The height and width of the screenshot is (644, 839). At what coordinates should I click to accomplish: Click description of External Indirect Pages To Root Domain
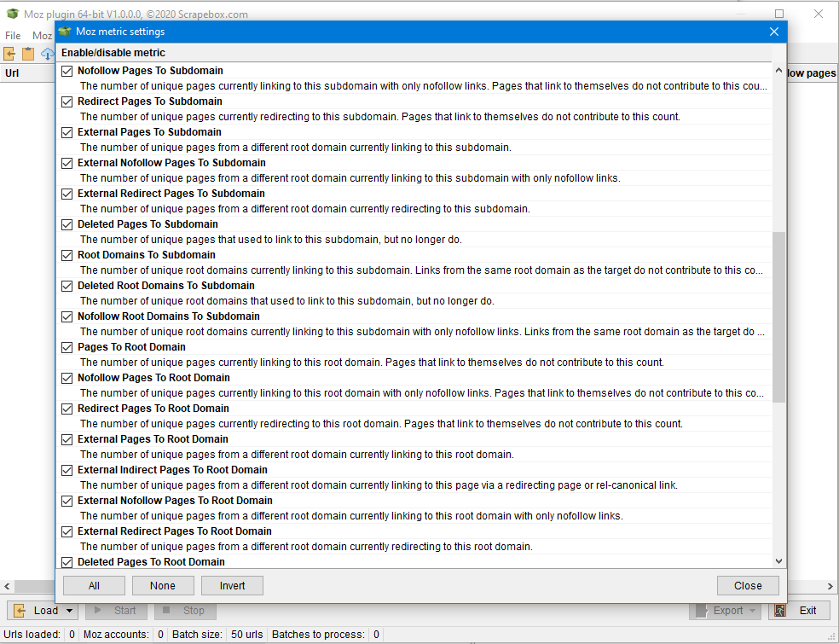(379, 485)
